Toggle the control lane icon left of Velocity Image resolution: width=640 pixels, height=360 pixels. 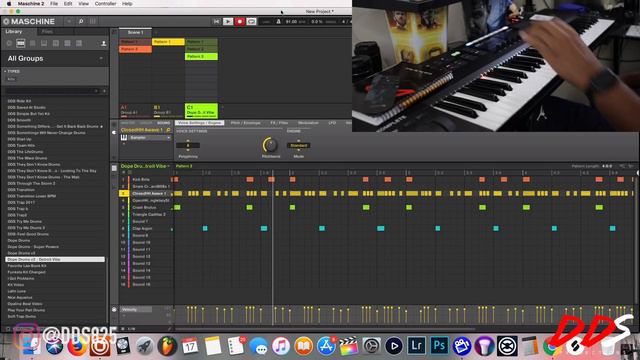[114, 310]
